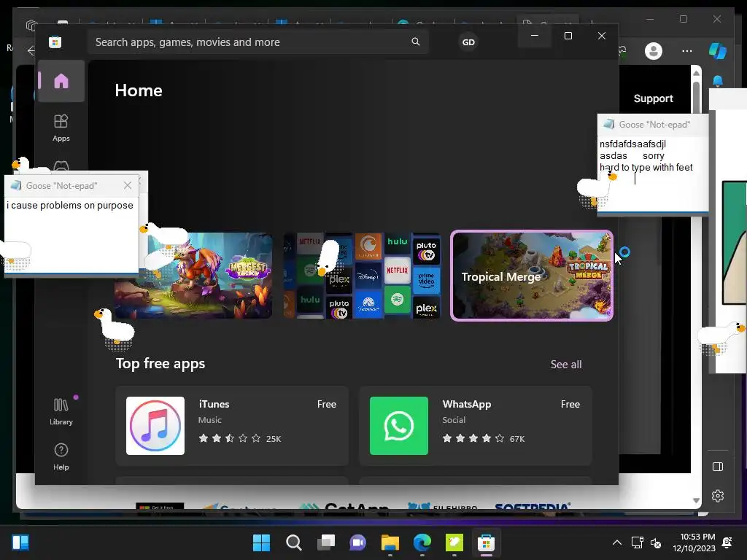Image resolution: width=747 pixels, height=560 pixels.
Task: Click the Edge sidebar notification bell
Action: [x=718, y=82]
